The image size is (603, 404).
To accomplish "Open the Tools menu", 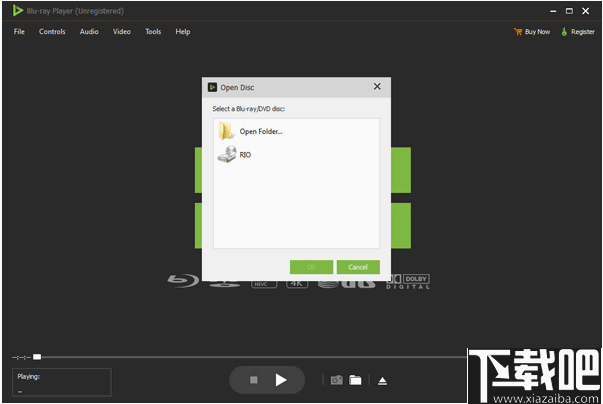I will click(x=153, y=32).
